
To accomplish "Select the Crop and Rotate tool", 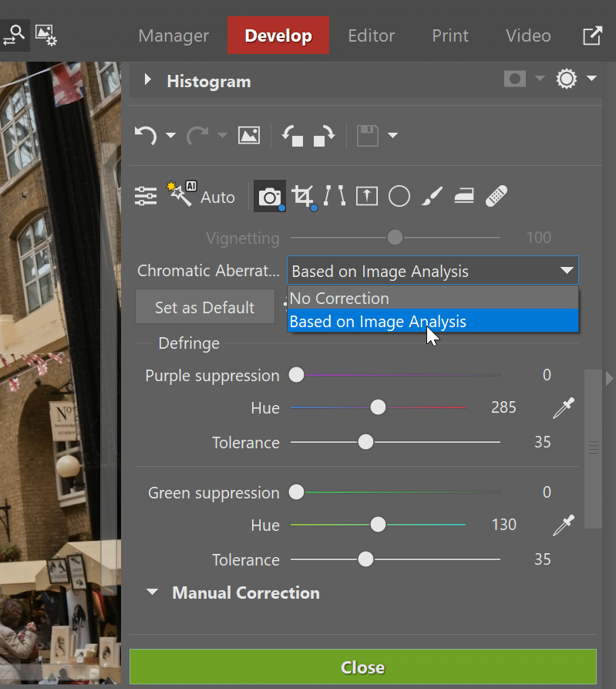I will tap(303, 196).
